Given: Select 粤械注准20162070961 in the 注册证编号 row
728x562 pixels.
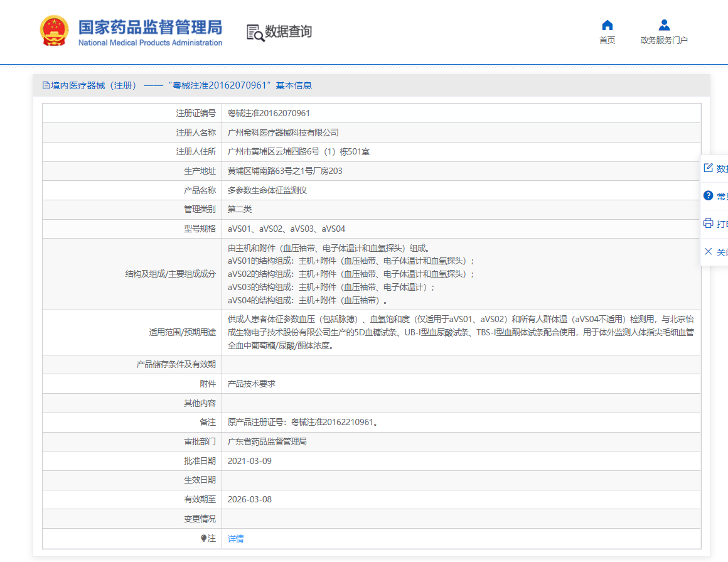Looking at the screenshot, I should [269, 113].
